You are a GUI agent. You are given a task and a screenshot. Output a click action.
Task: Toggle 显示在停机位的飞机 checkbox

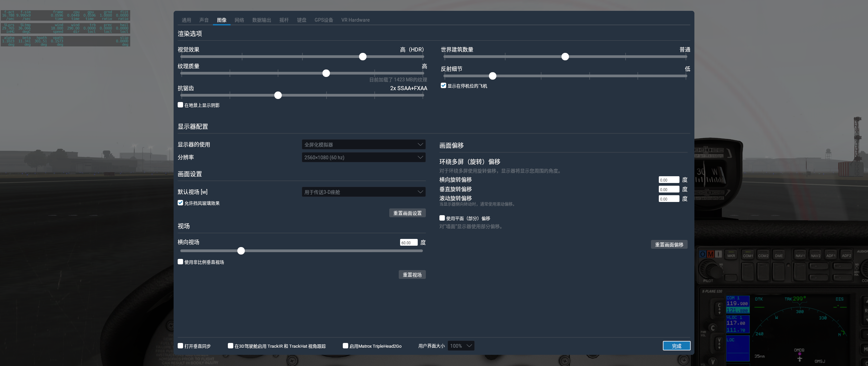[x=443, y=86]
